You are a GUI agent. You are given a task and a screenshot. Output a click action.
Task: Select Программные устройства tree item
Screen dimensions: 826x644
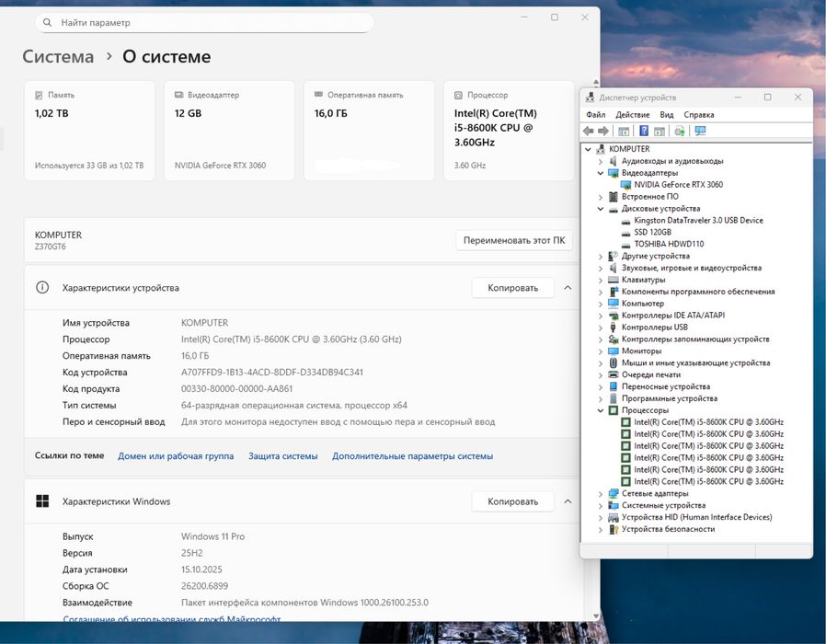tap(670, 398)
